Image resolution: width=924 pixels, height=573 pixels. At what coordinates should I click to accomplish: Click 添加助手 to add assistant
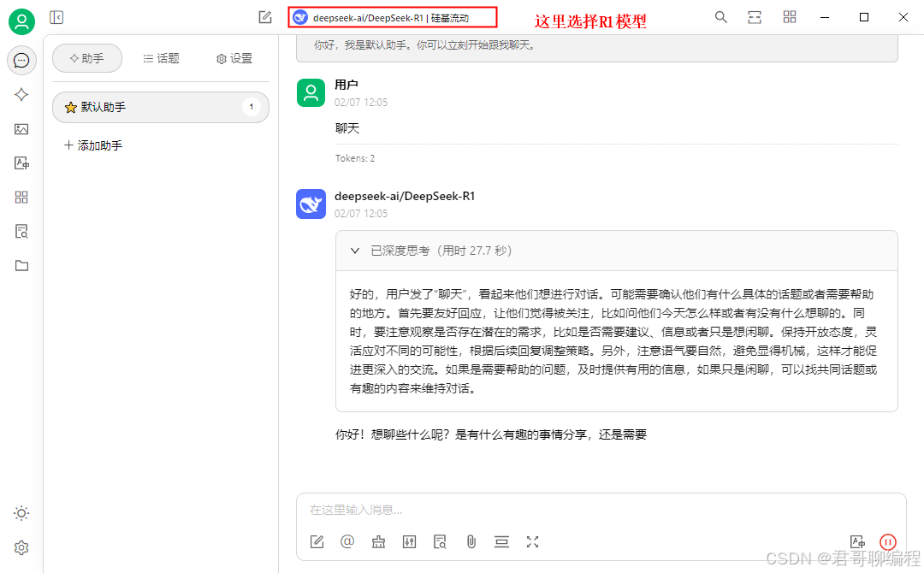click(x=93, y=145)
